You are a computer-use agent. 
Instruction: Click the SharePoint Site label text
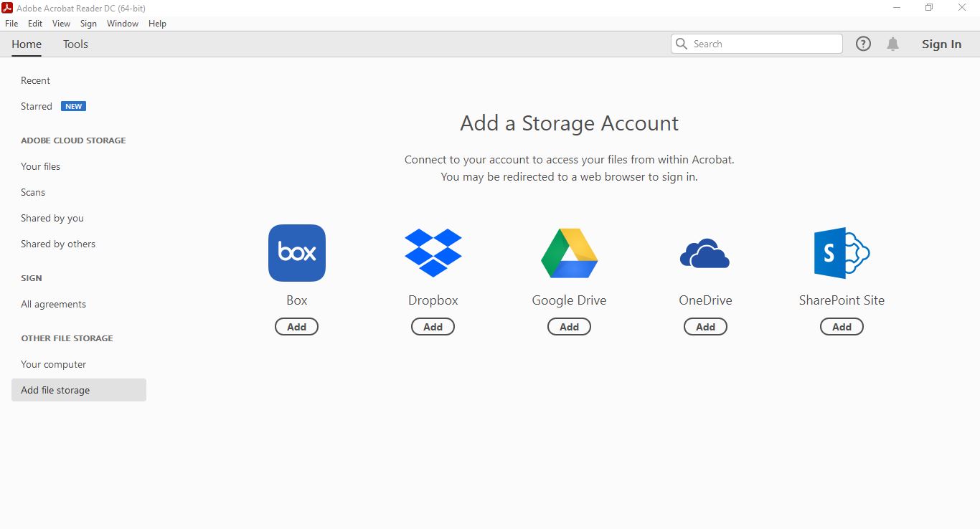click(x=842, y=300)
